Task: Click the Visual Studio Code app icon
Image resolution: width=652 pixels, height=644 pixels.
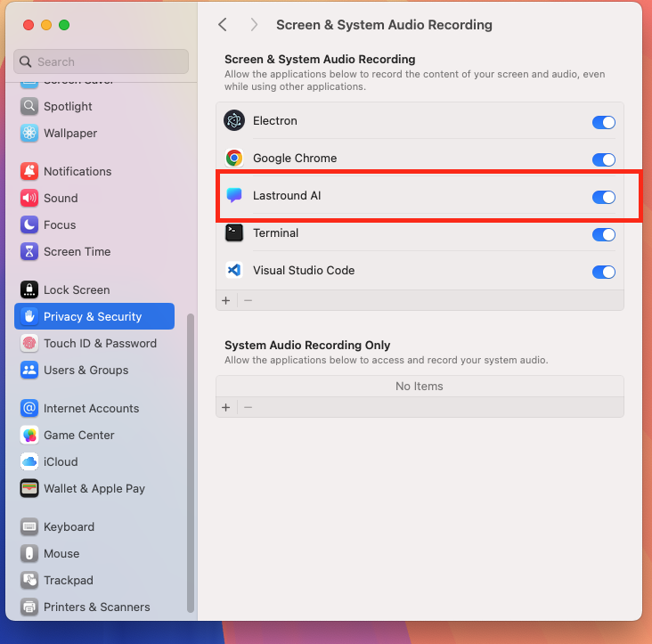Action: [x=234, y=270]
